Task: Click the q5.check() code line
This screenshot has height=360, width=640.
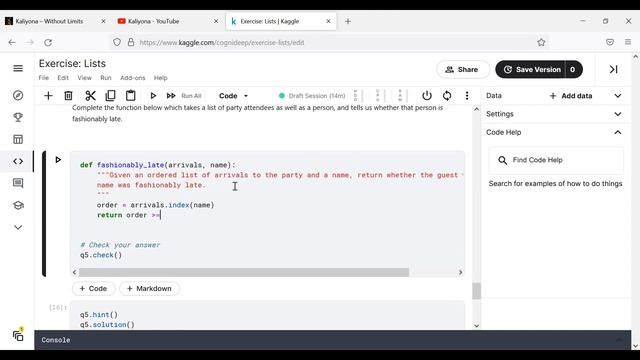Action: click(101, 255)
